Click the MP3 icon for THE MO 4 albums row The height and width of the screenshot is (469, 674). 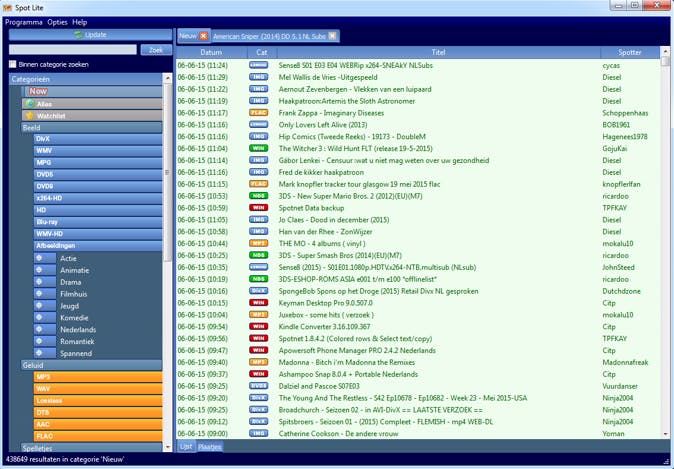coord(258,243)
